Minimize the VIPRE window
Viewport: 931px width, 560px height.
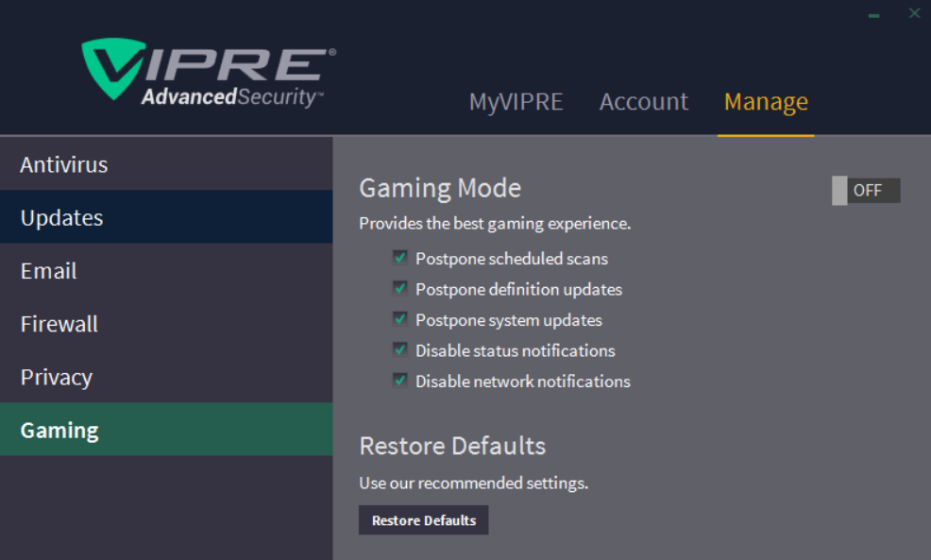click(874, 15)
